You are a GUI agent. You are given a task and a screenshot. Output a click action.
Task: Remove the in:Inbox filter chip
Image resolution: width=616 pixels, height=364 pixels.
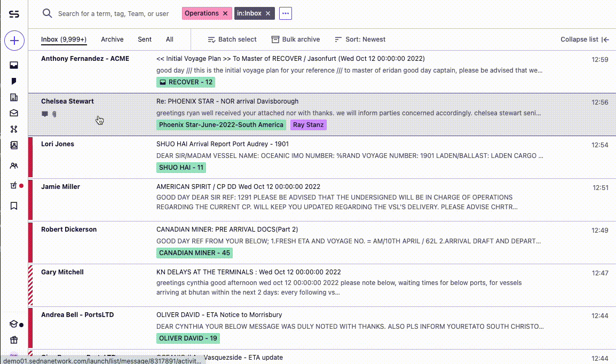coord(268,13)
